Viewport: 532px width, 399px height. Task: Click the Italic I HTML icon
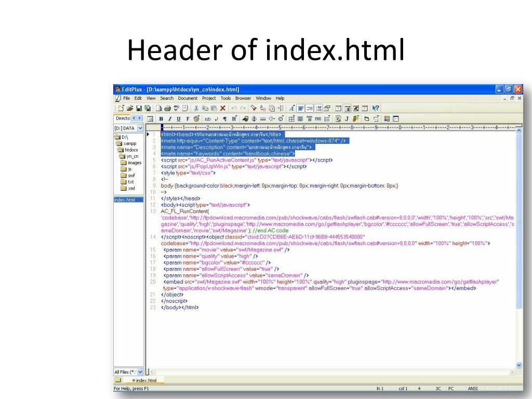170,119
